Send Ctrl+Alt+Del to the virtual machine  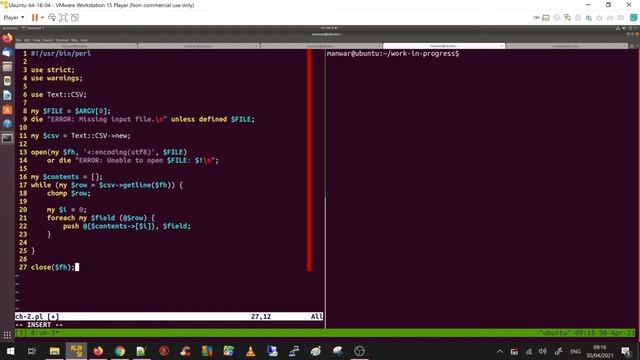coord(52,18)
